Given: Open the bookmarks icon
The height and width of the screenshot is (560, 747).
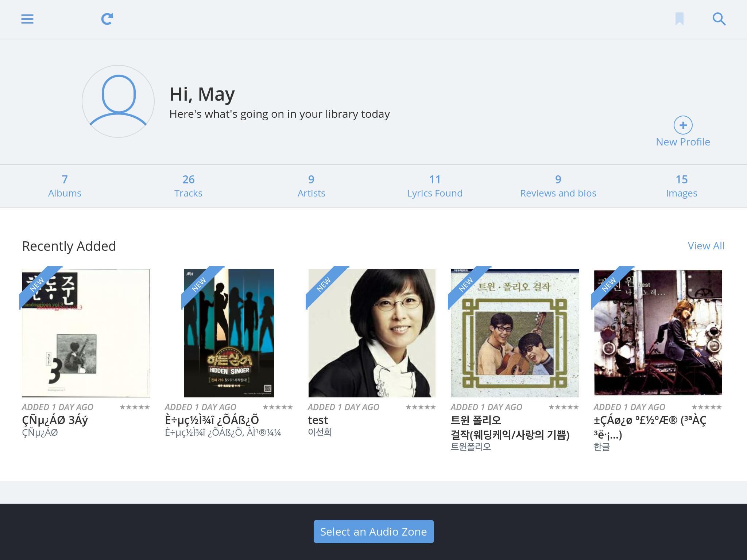Looking at the screenshot, I should coord(679,19).
